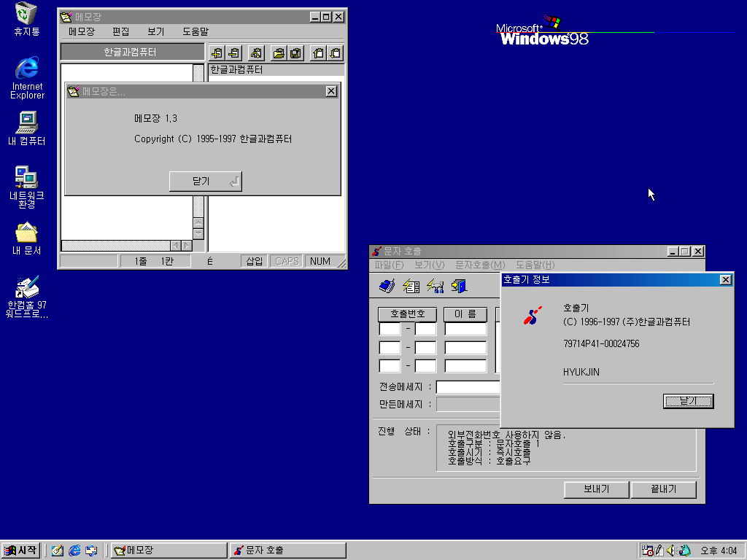Screen dimensions: 747x560
Task: Click the quick launch show desktop icon
Action: pos(91,551)
